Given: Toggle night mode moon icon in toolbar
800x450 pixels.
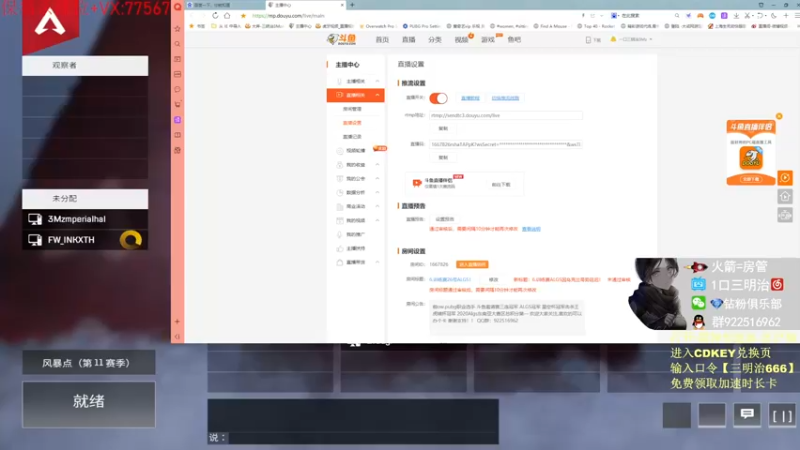Looking at the screenshot, I should click(773, 16).
